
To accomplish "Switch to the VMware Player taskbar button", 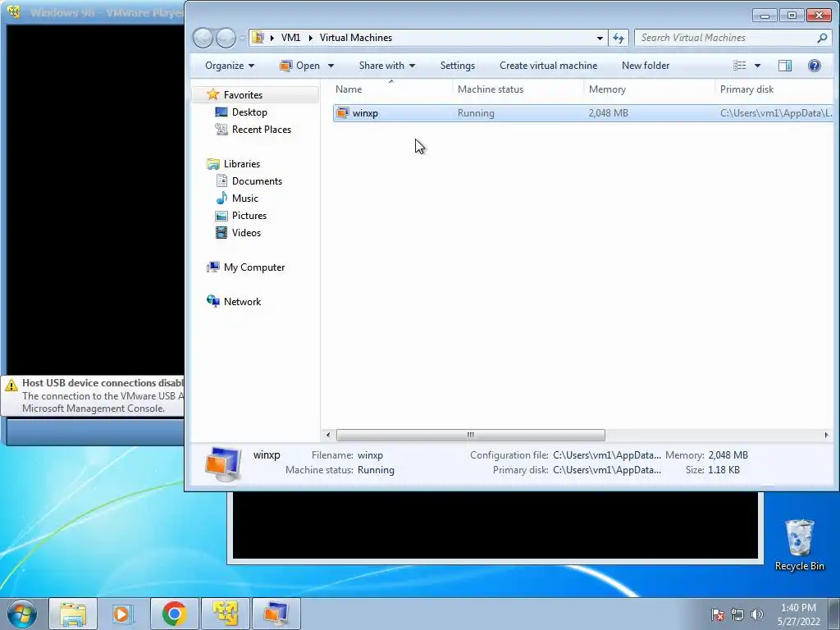I will click(225, 614).
